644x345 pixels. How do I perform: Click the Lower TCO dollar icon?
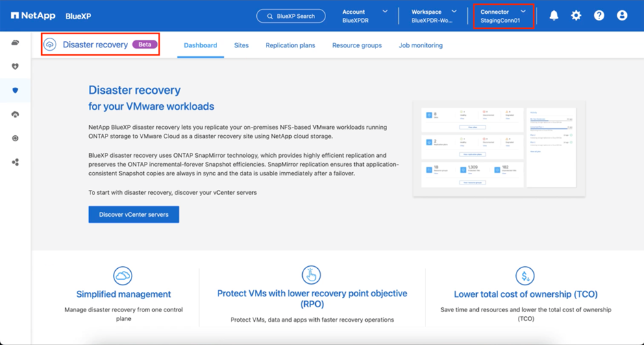click(x=525, y=275)
